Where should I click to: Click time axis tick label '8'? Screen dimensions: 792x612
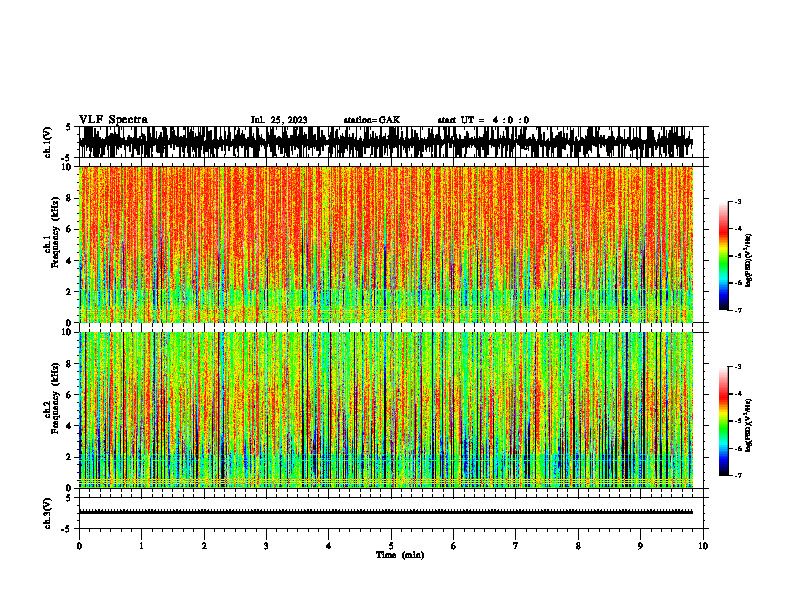pos(578,546)
